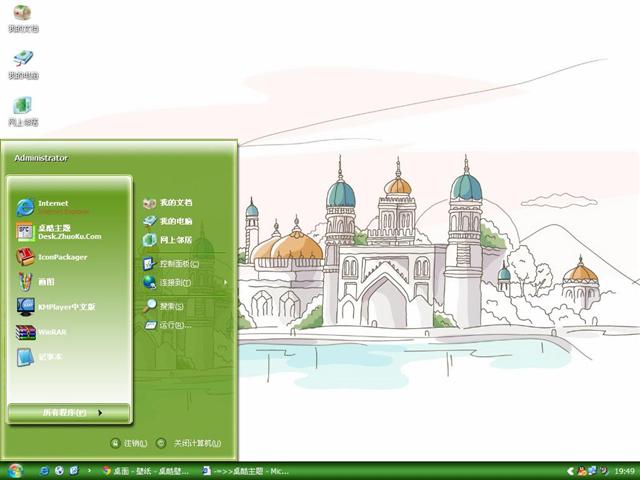Switch to Word 桌酷主题 taskbar window
The height and width of the screenshot is (480, 640).
click(246, 471)
